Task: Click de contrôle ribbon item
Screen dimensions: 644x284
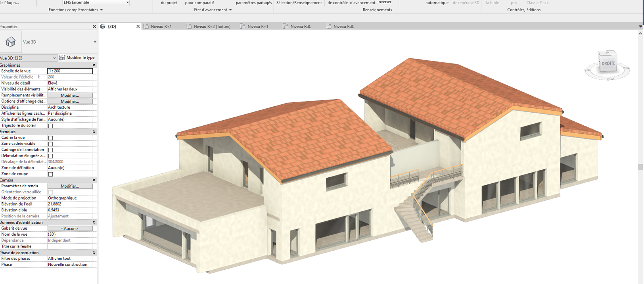Action: [x=337, y=3]
